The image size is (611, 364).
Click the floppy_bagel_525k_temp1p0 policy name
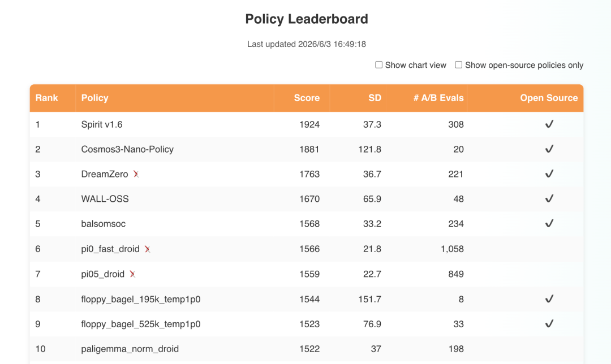(x=141, y=324)
